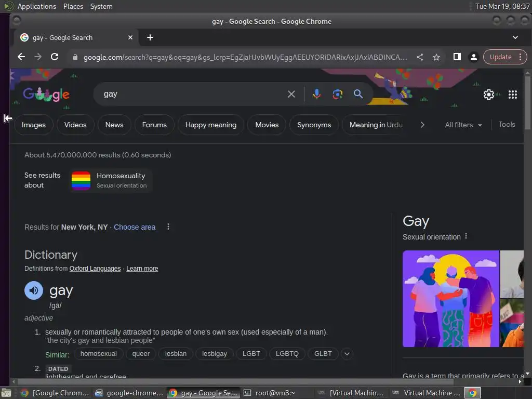
Task: Open Chrome side panel
Action: pos(457,57)
